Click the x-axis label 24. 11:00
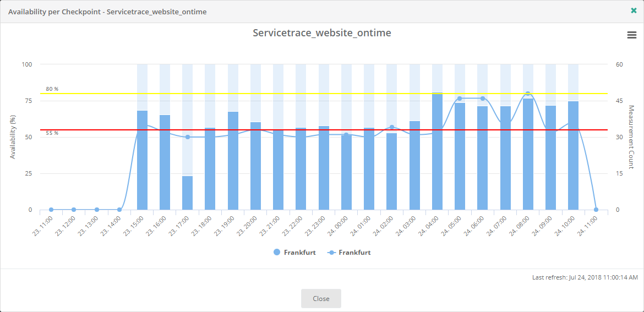This screenshot has height=312, width=644. coord(587,226)
